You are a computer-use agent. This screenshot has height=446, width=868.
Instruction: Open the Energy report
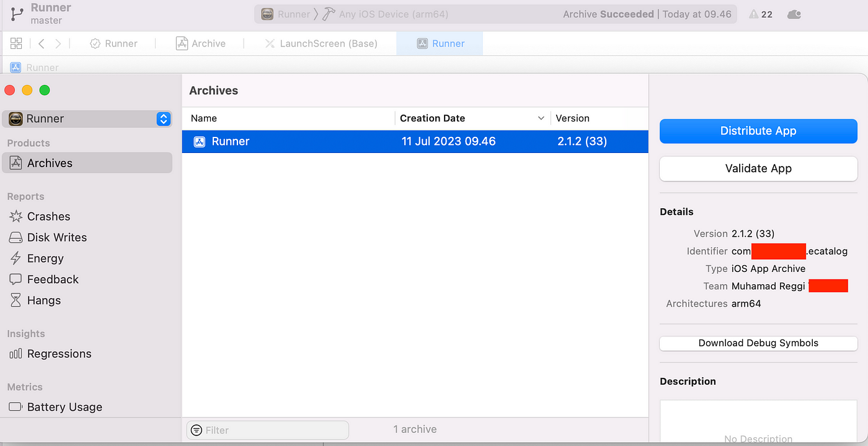click(x=45, y=258)
